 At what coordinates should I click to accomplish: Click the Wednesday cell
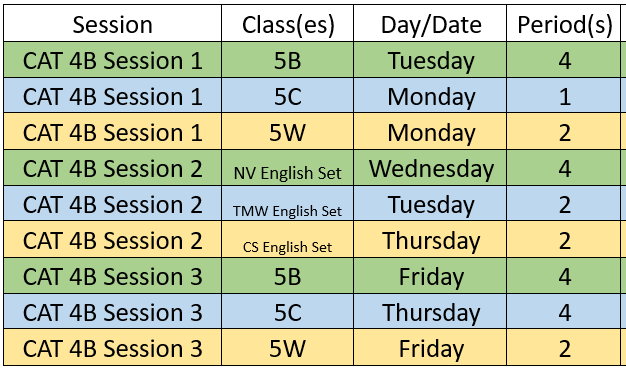[430, 168]
